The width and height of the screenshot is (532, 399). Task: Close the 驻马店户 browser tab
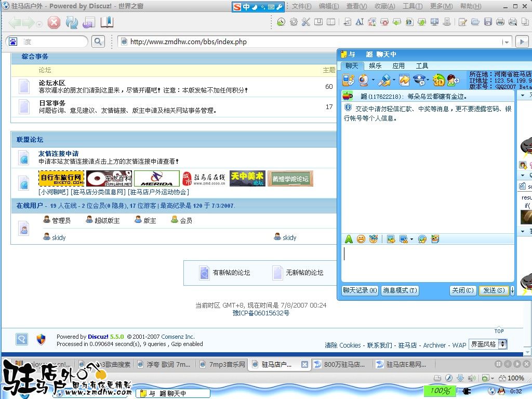(x=304, y=364)
